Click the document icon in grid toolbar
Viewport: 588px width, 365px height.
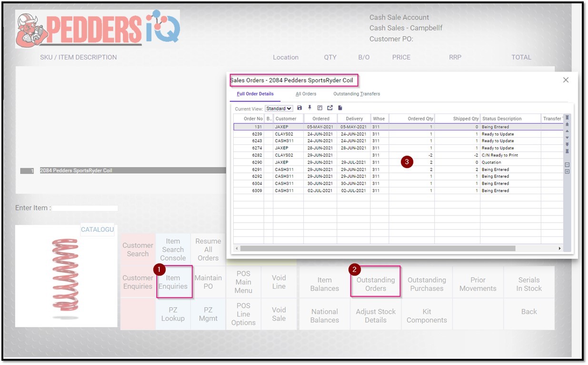pyautogui.click(x=340, y=108)
